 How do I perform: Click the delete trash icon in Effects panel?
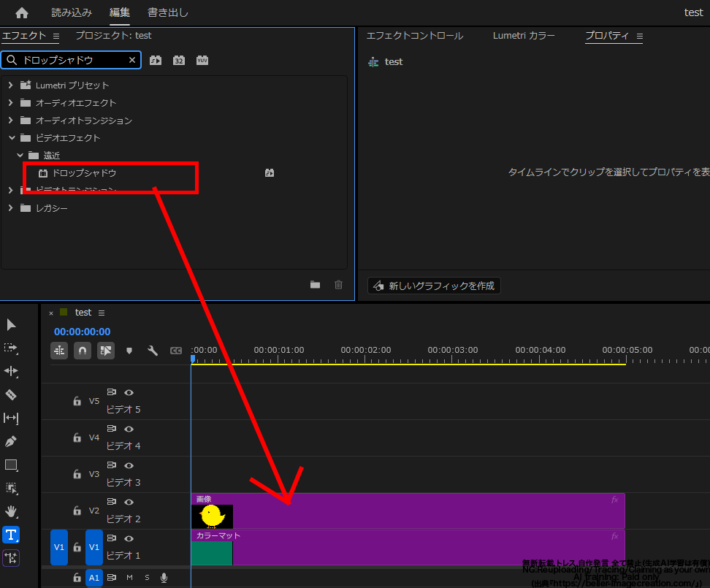tap(338, 285)
